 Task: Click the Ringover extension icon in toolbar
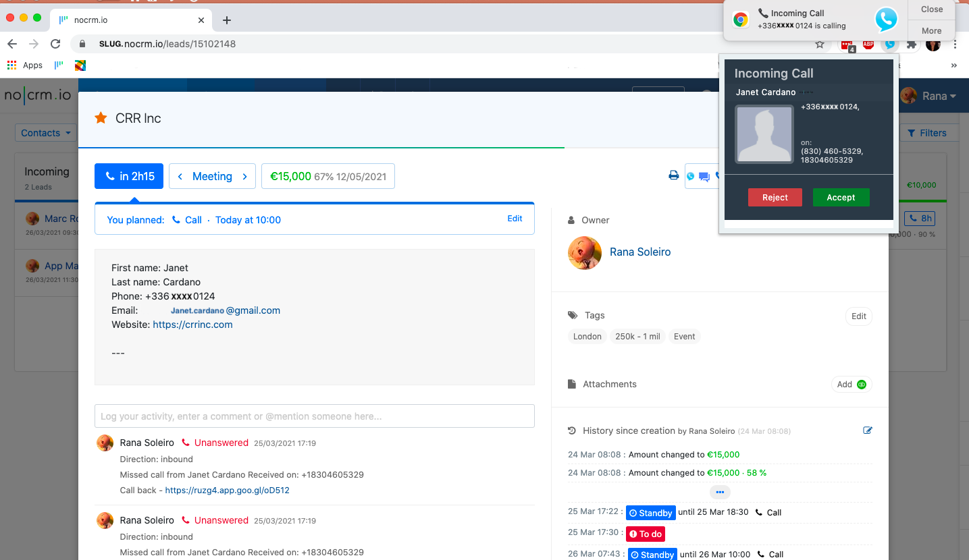tap(889, 44)
